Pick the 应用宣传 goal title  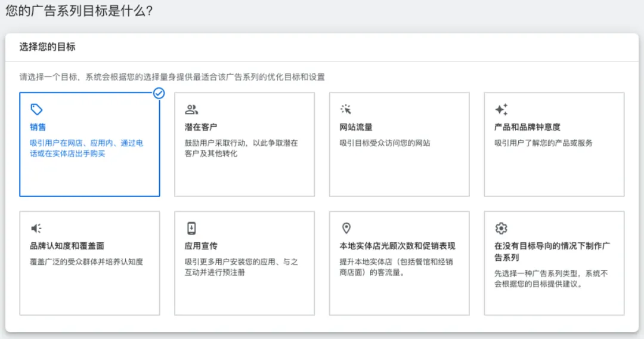coord(201,246)
